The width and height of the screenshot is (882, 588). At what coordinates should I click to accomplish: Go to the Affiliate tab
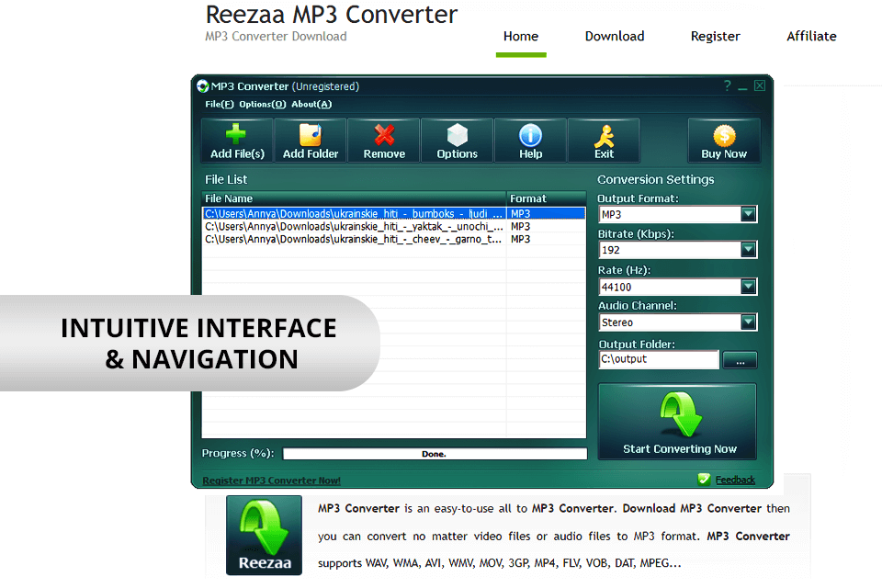coord(811,36)
